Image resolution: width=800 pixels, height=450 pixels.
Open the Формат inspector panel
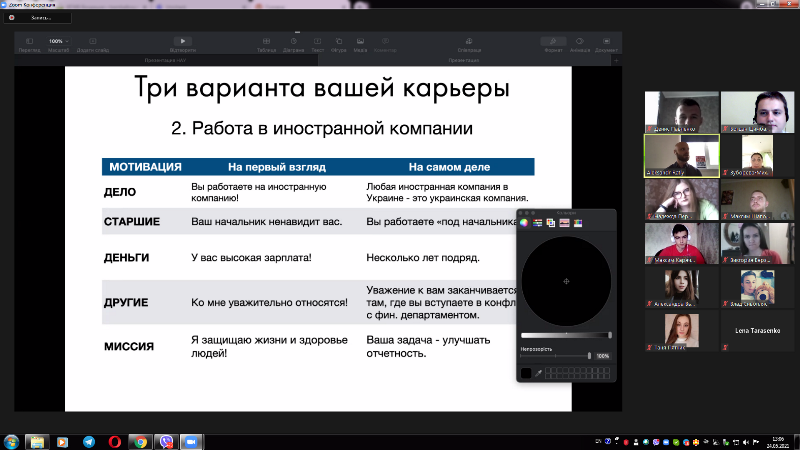pos(553,41)
